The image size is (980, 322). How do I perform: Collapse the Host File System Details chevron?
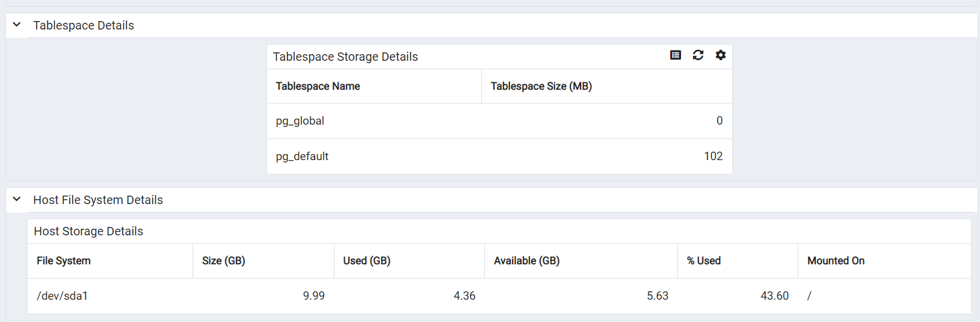(17, 199)
